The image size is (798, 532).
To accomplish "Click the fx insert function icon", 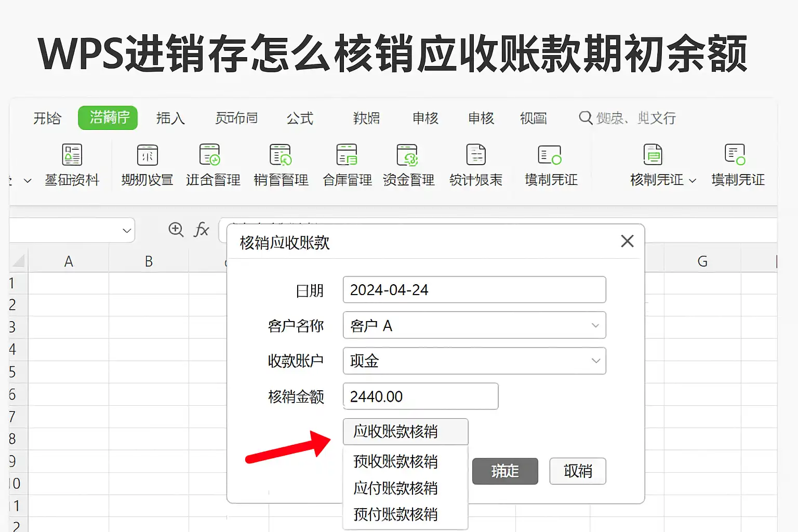I will point(201,230).
